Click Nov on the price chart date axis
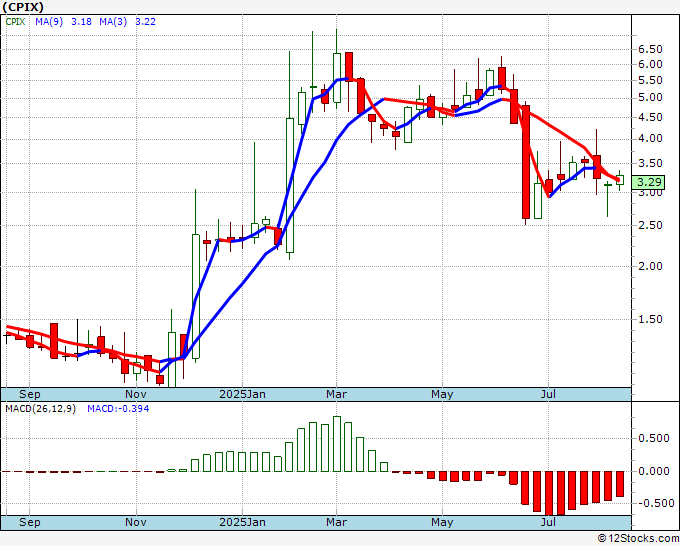Screen dimensions: 680x546 tap(136, 394)
